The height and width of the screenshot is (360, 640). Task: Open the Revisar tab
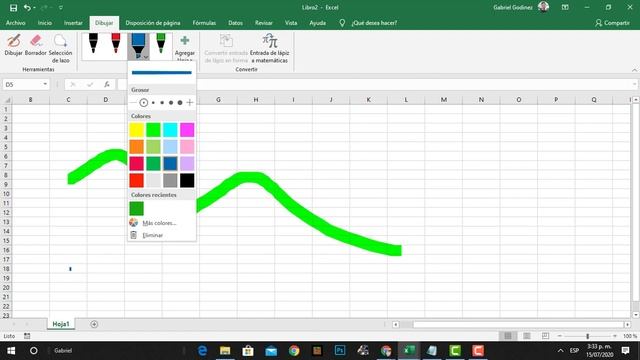264,23
